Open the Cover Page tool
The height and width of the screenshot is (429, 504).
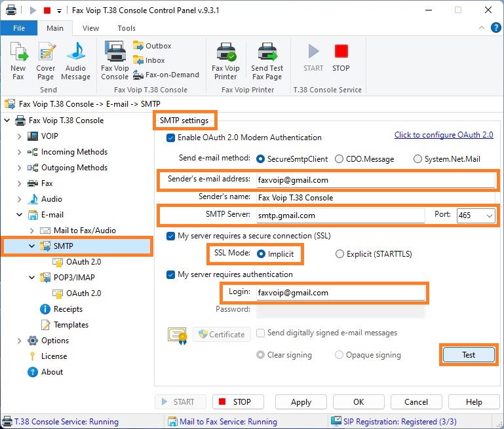pyautogui.click(x=46, y=61)
